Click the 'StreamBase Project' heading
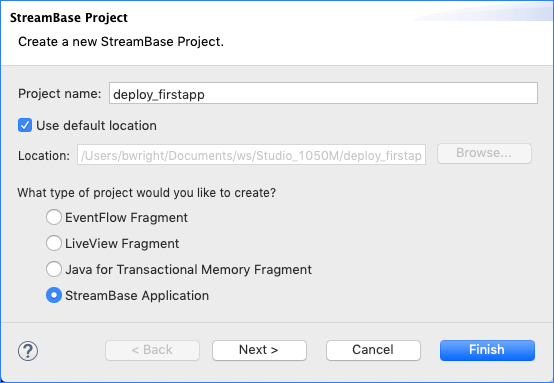The image size is (554, 383). [69, 18]
